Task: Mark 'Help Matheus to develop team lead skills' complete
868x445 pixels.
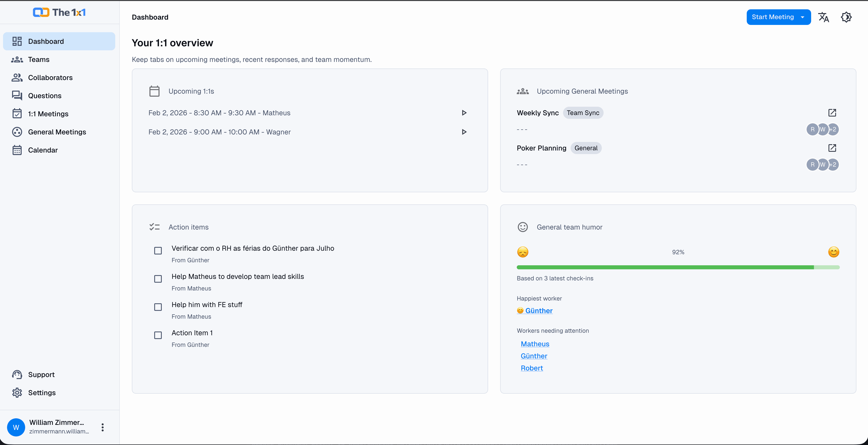Action: click(158, 279)
